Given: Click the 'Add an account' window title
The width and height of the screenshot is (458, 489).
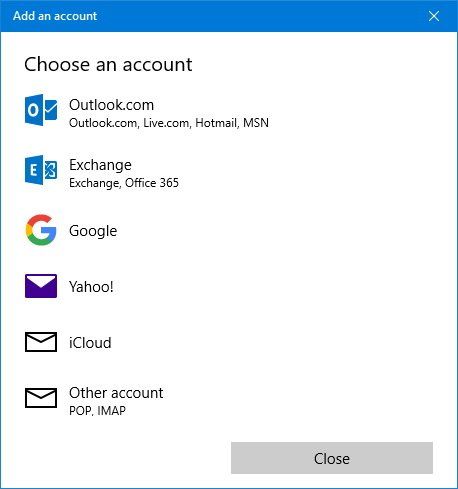Looking at the screenshot, I should pos(55,16).
